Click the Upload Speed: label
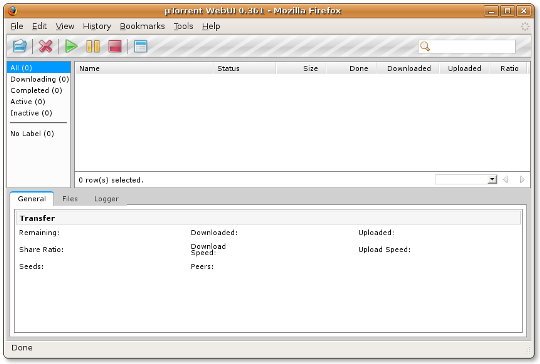Screen dimensions: 540x364 pos(384,249)
